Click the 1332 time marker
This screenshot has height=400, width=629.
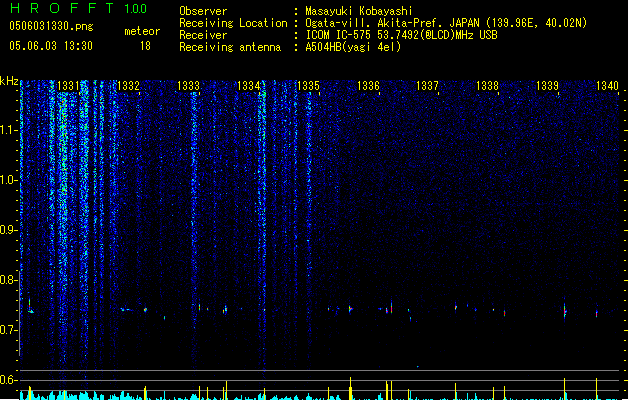[128, 86]
